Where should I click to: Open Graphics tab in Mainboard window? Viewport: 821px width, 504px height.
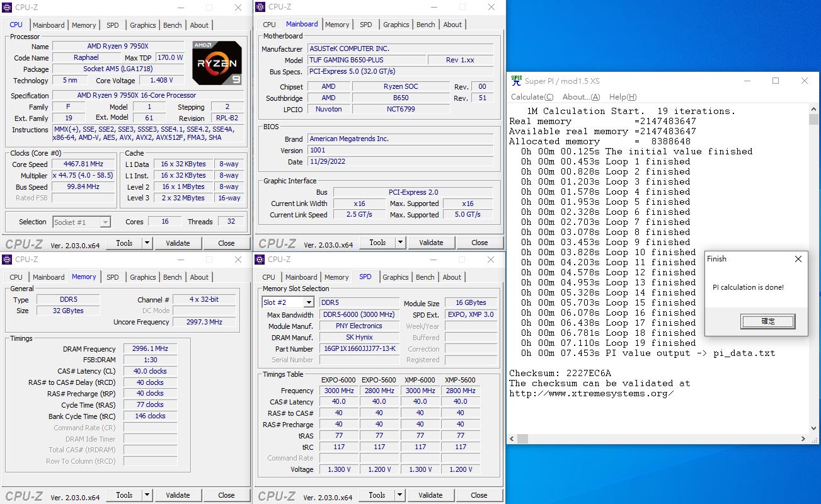pyautogui.click(x=396, y=25)
